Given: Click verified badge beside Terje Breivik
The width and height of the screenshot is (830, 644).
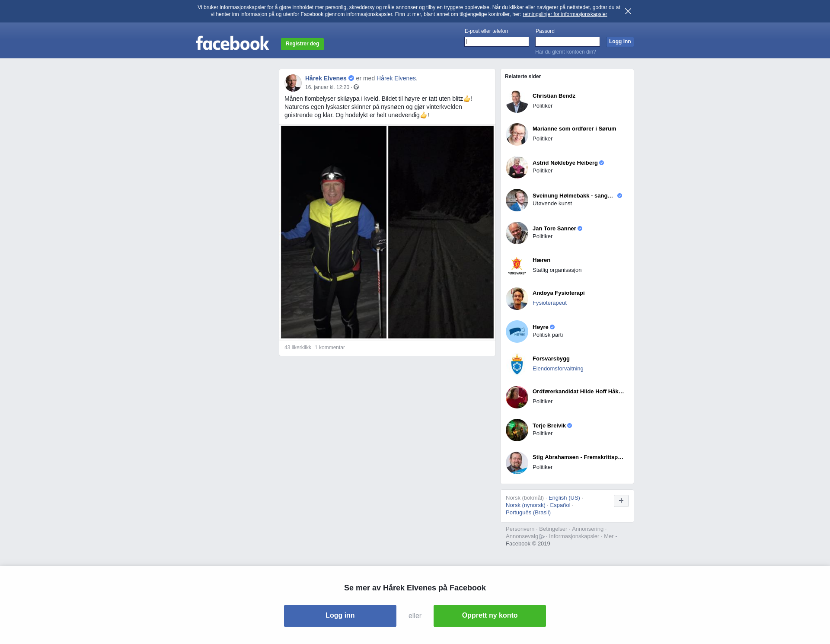Looking at the screenshot, I should 570,426.
